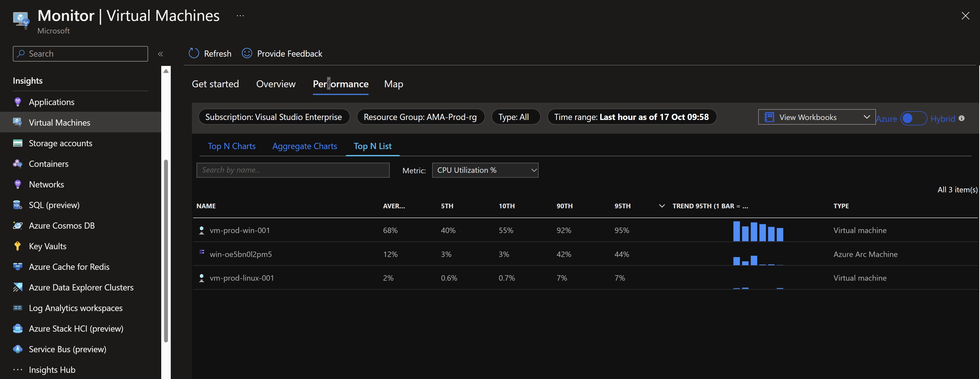The height and width of the screenshot is (379, 980).
Task: Click the Containers insights icon
Action: click(18, 163)
